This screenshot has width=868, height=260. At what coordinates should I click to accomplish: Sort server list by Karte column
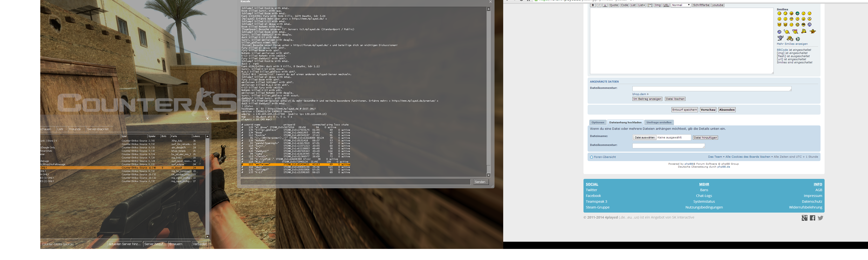coord(181,136)
